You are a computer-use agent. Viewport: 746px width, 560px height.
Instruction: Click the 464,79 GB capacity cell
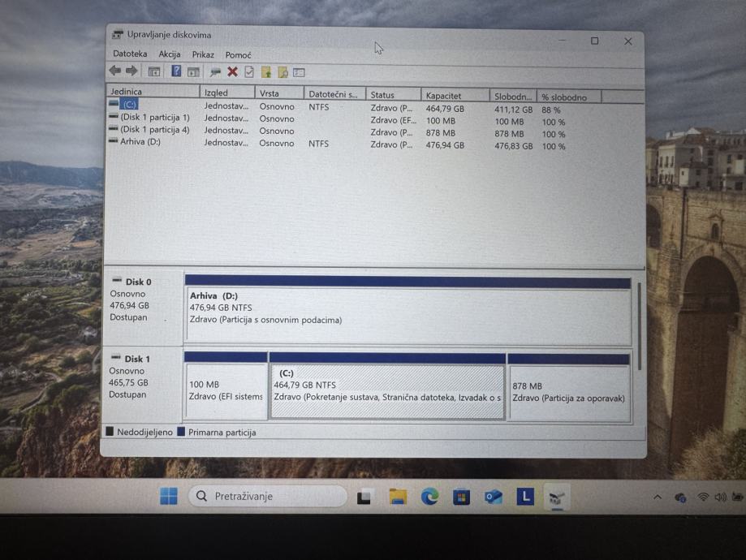click(445, 109)
